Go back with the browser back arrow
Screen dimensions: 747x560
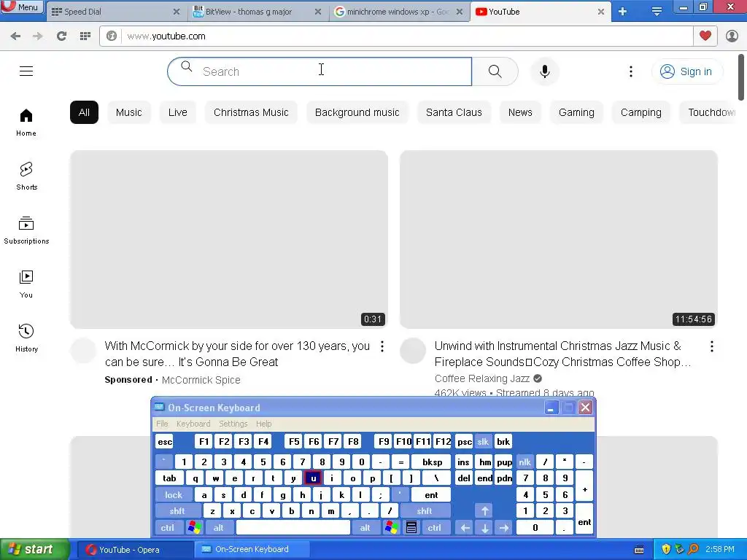point(15,36)
